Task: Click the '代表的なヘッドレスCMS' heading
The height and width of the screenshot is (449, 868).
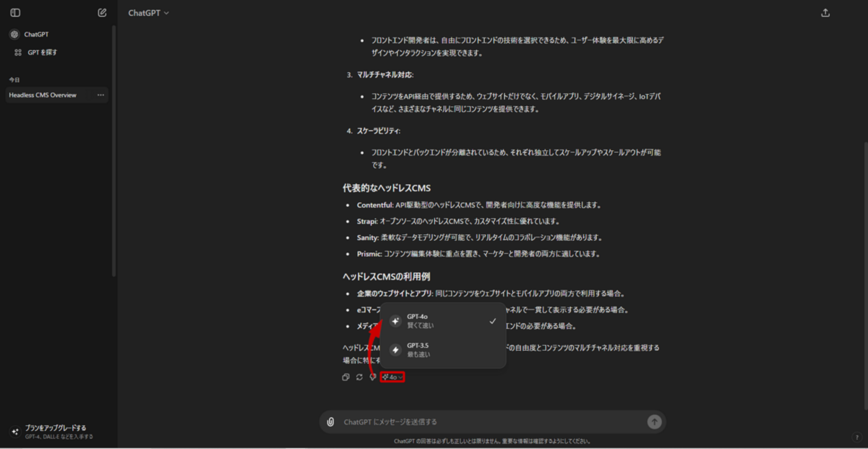Action: 387,188
